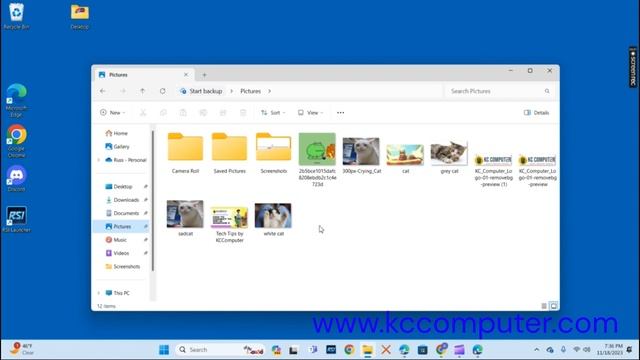Viewport: 640px width, 360px height.
Task: Switch to details list view icon
Action: (544, 306)
